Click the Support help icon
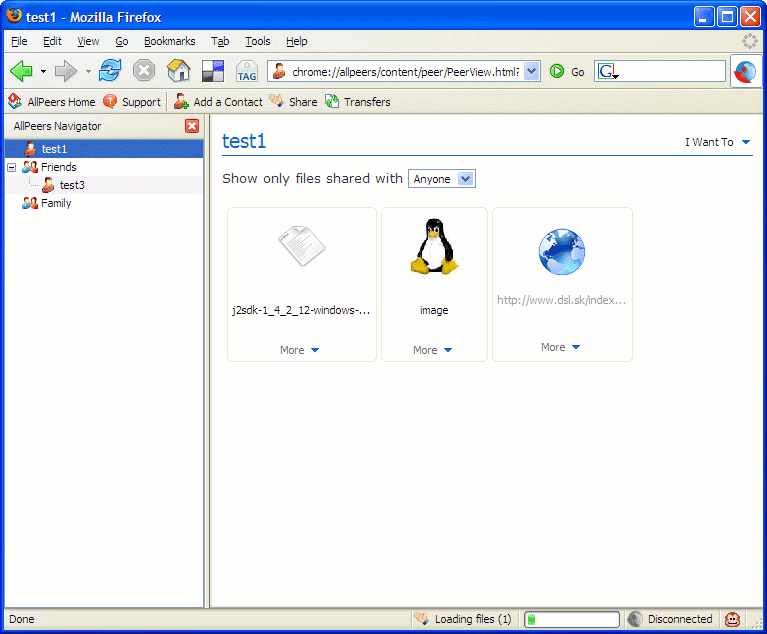Viewport: 767px width, 634px height. click(110, 101)
